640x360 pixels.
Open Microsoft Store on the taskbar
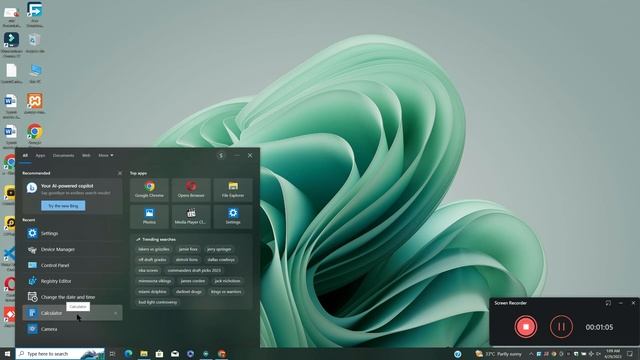click(159, 354)
